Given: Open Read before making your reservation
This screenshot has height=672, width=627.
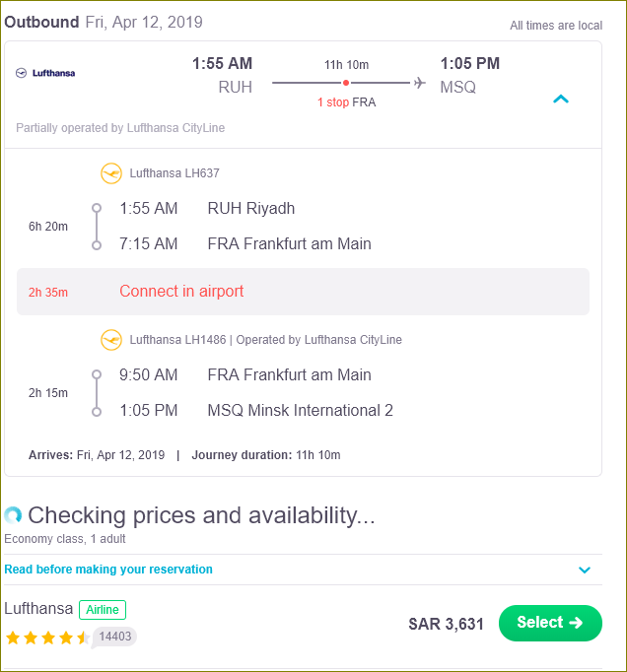Looking at the screenshot, I should [108, 570].
